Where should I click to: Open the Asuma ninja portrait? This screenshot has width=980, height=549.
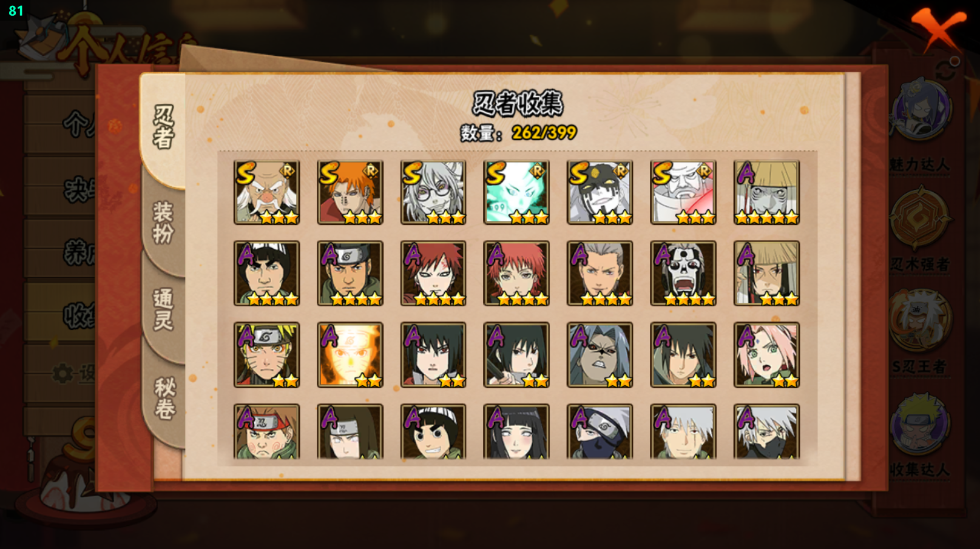point(350,274)
